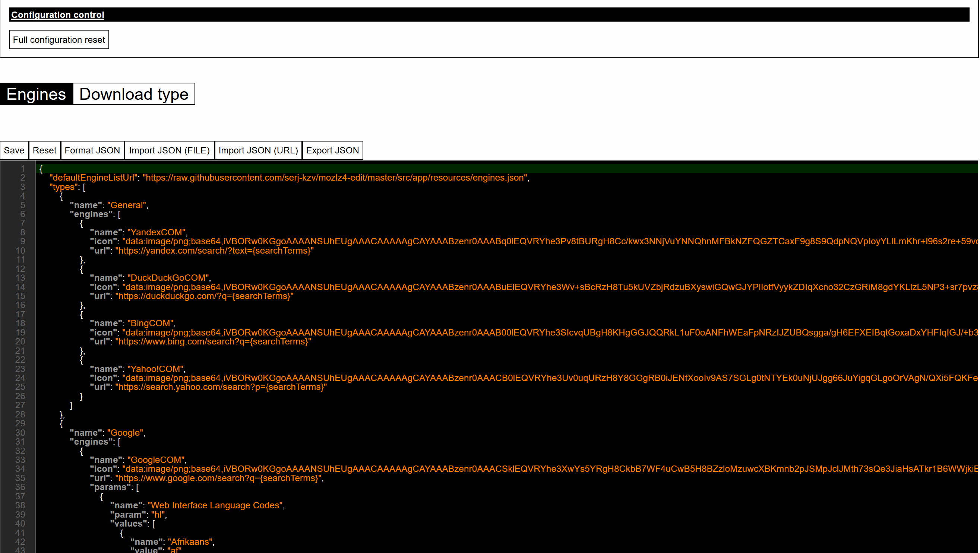
Task: Click line number 1 in the editor gutter
Action: 23,169
